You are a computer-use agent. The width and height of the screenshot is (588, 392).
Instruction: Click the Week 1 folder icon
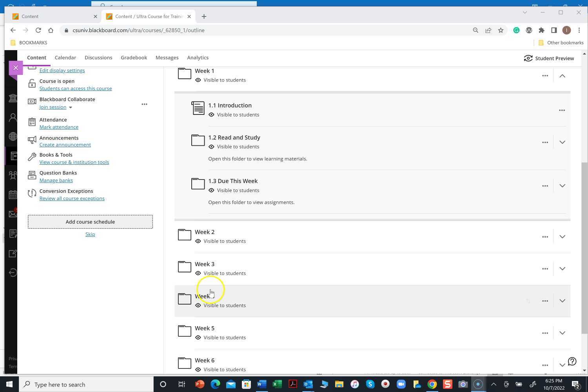pos(184,73)
